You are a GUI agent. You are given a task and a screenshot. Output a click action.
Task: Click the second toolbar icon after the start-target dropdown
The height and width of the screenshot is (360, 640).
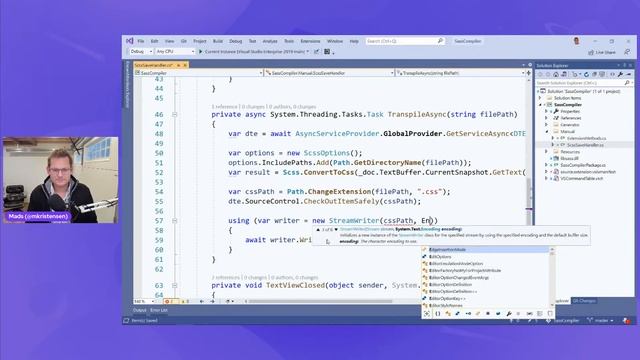tap(327, 52)
